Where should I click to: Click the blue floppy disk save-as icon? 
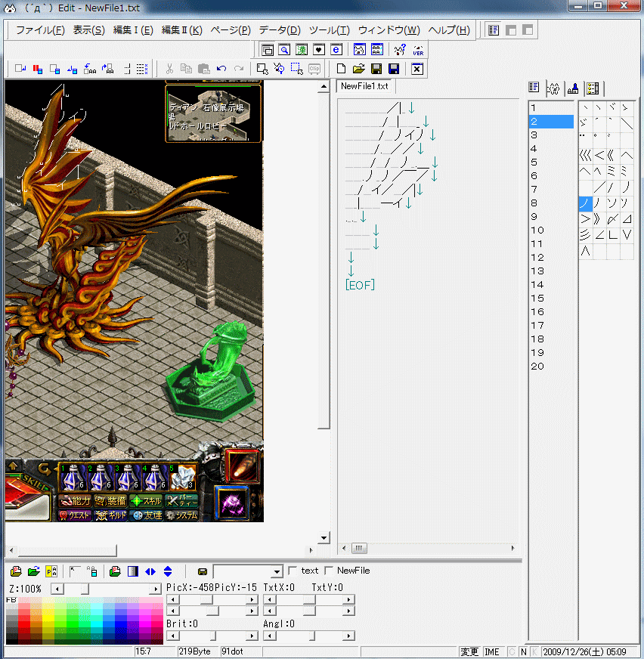(394, 69)
